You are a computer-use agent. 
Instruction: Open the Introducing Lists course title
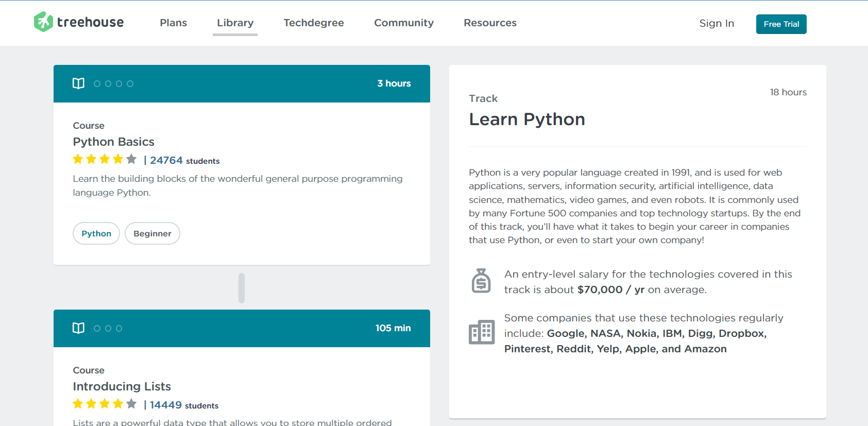[x=122, y=386]
